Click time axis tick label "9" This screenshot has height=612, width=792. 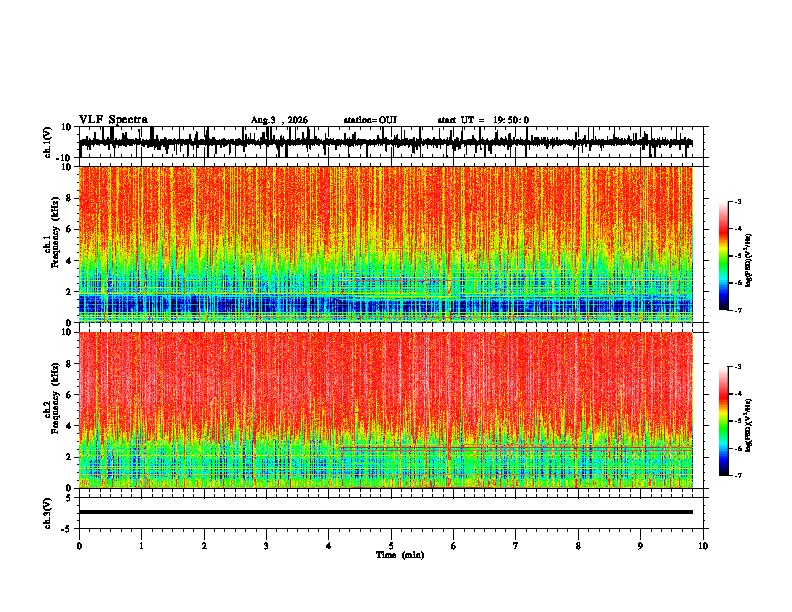[640, 546]
